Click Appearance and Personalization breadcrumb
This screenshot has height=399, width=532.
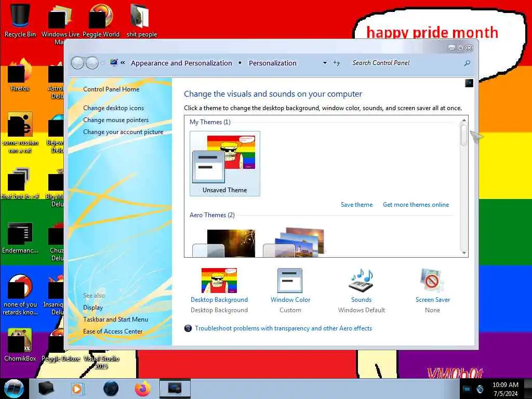[181, 63]
